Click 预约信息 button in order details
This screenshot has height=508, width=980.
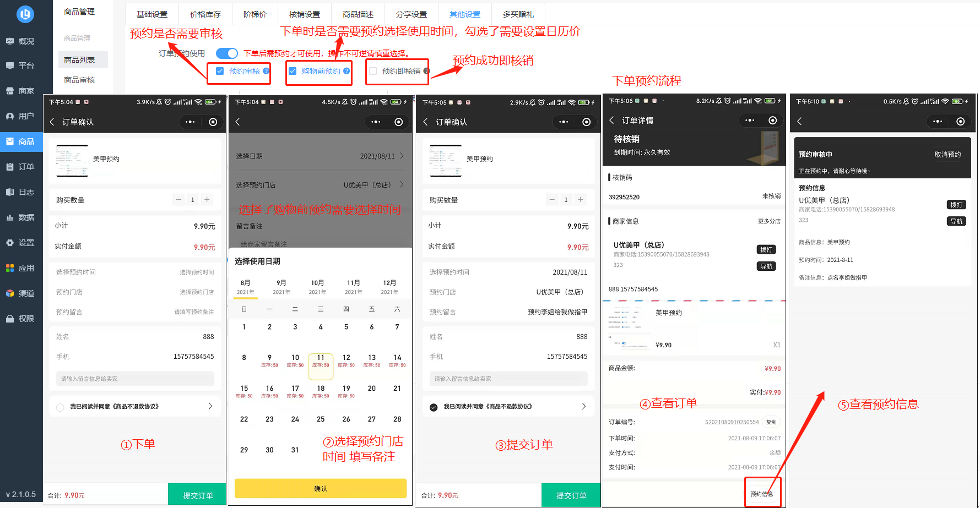pos(762,494)
